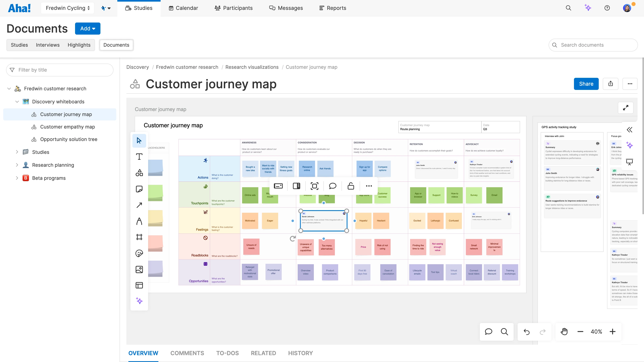Image resolution: width=644 pixels, height=362 pixels.
Task: Toggle fullscreen view of the whiteboard
Action: click(626, 108)
